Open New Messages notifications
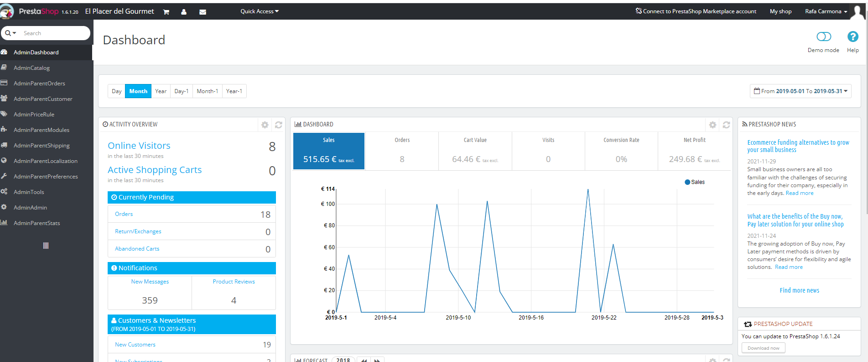The image size is (868, 362). point(150,282)
